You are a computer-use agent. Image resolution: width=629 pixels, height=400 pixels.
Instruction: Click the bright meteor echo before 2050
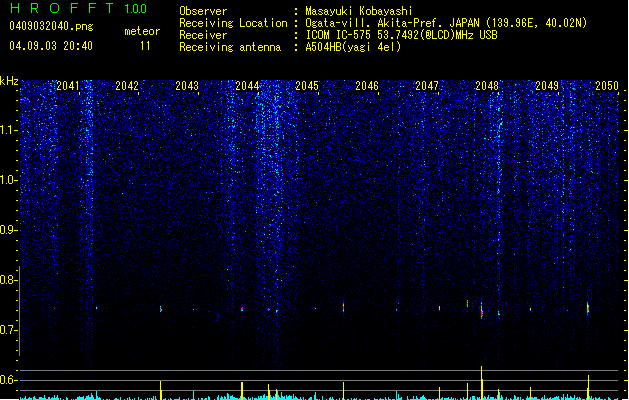[588, 308]
